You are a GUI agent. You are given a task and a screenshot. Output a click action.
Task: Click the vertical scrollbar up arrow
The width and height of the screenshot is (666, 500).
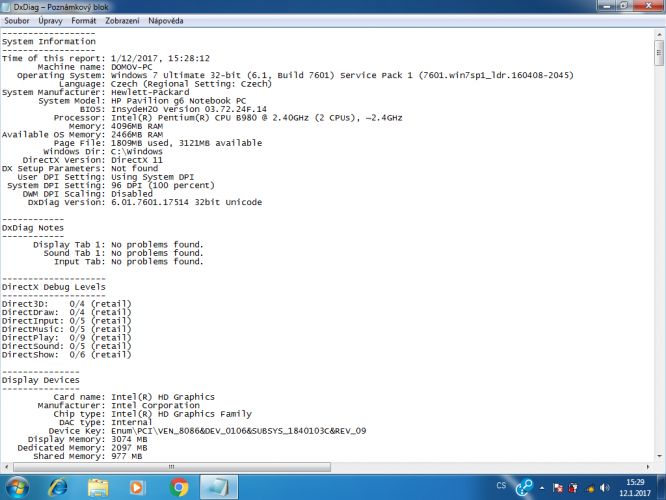[x=659, y=34]
